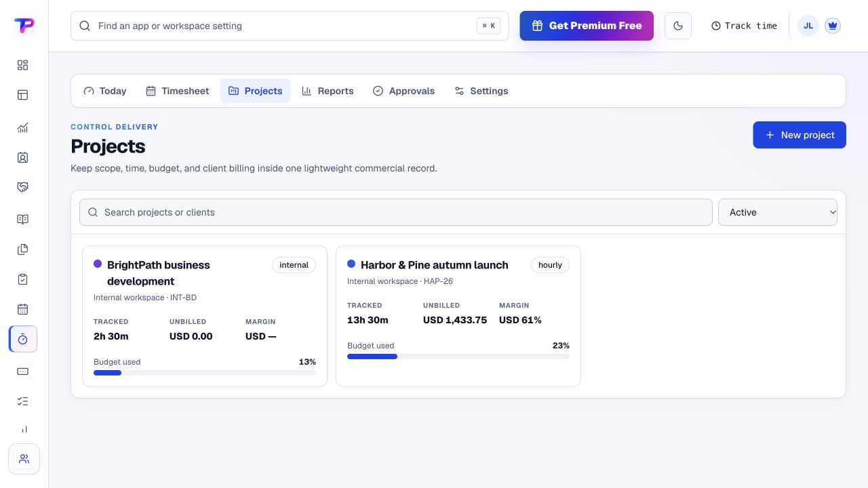Click the Get Premium Free button

[x=587, y=26]
